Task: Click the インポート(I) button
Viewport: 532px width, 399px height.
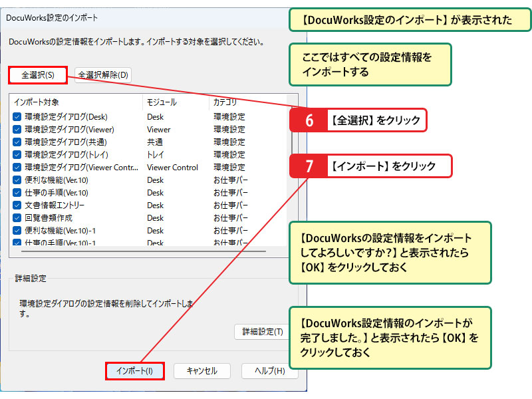Action: 135,371
